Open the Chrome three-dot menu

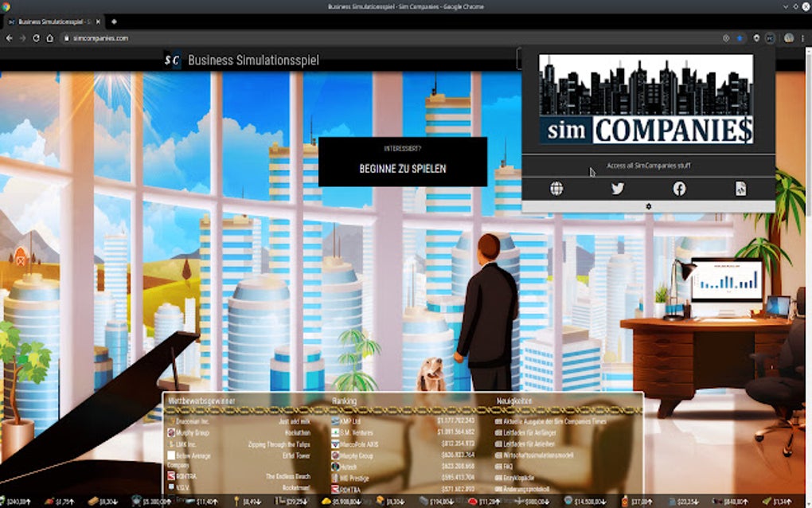802,38
